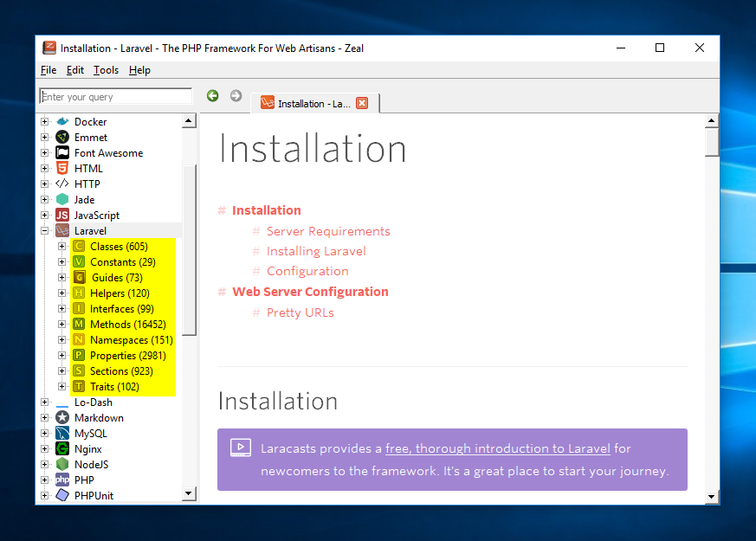Close the Installation tab with red X
Image resolution: width=756 pixels, height=541 pixels.
[362, 103]
